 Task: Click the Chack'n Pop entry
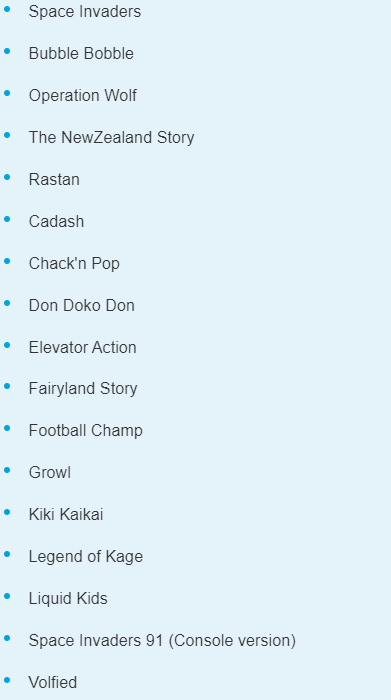click(74, 263)
